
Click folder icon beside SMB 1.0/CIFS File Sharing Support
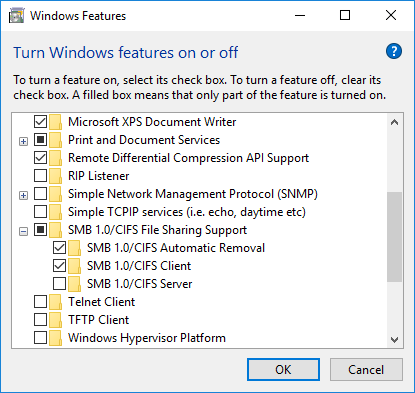point(55,230)
